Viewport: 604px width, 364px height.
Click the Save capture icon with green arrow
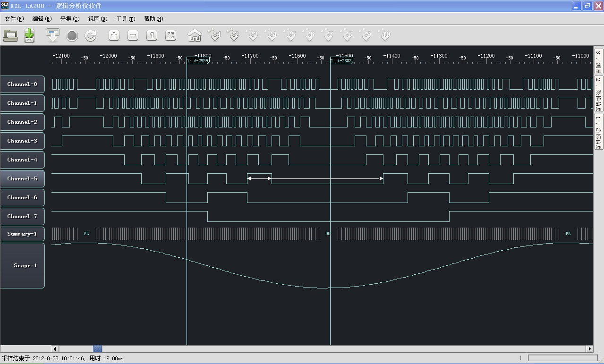(x=29, y=35)
